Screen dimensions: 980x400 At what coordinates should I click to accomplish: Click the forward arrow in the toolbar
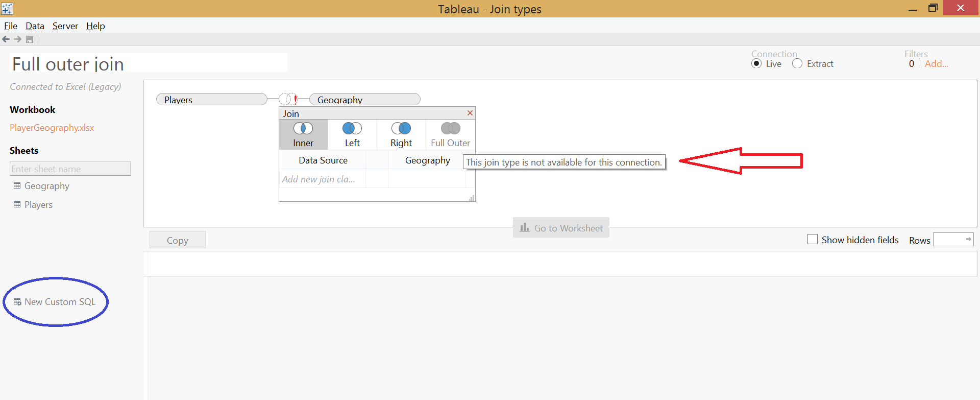point(18,39)
